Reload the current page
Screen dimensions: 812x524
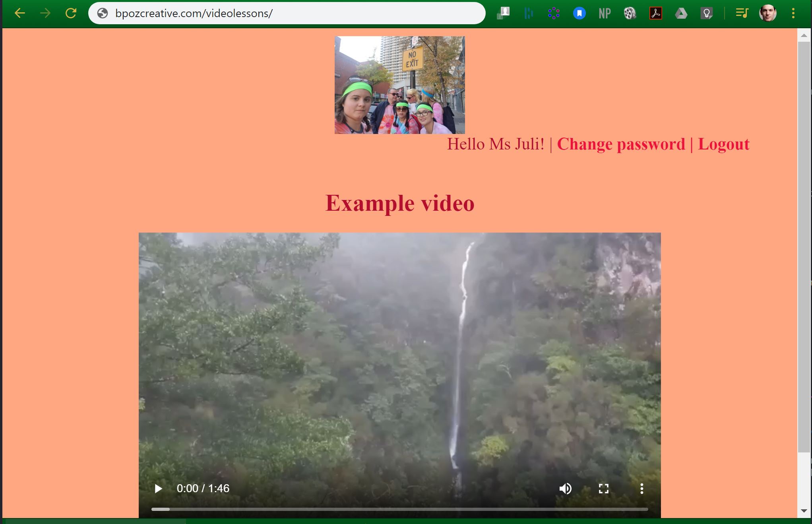[71, 13]
